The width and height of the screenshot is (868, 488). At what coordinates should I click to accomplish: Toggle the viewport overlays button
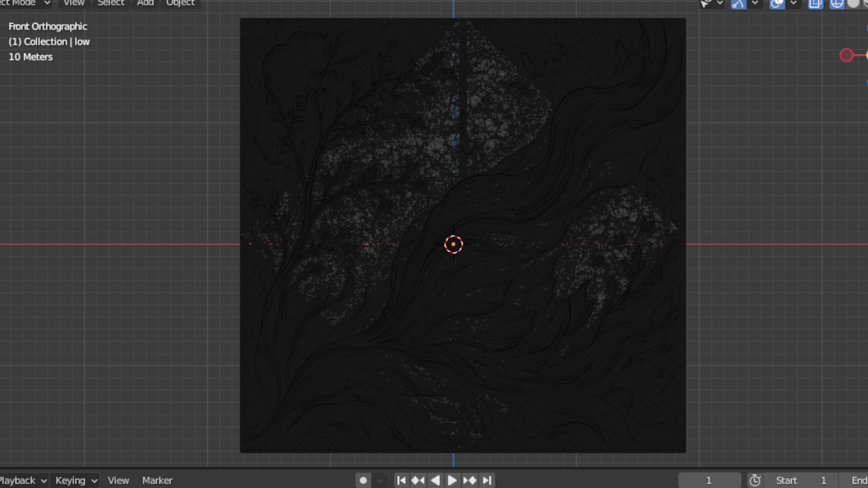[777, 4]
